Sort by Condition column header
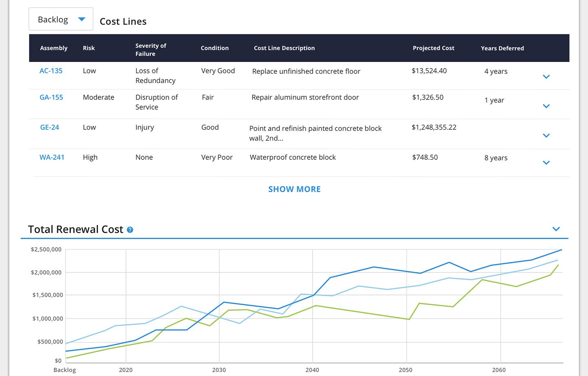The height and width of the screenshot is (376, 588). 214,48
